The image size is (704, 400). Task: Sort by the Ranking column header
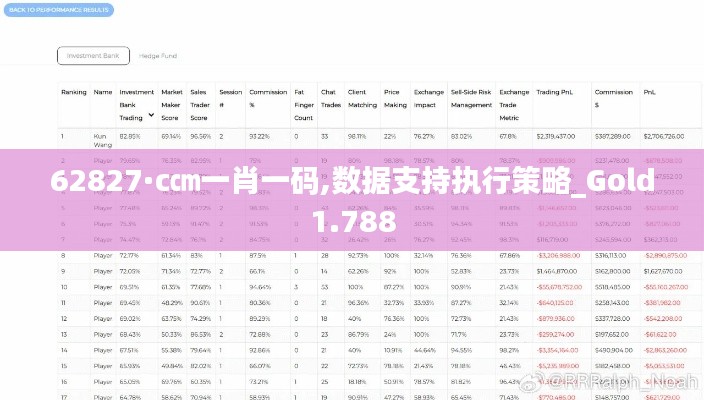[73, 92]
